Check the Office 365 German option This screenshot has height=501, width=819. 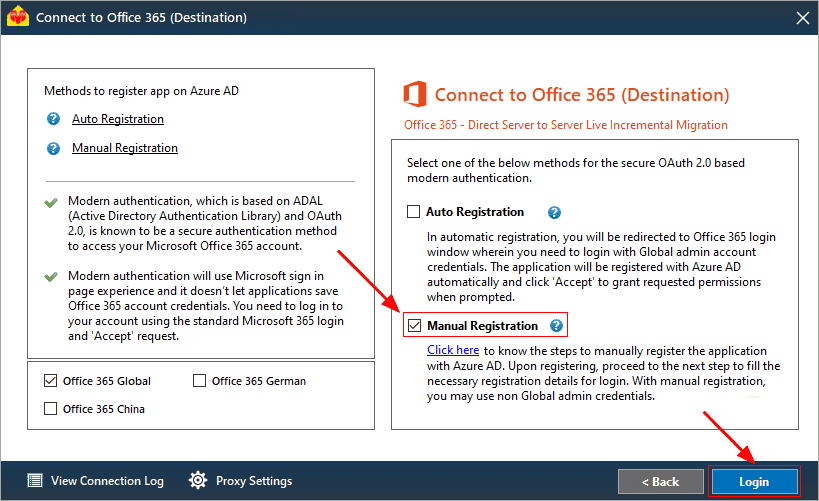[x=199, y=381]
